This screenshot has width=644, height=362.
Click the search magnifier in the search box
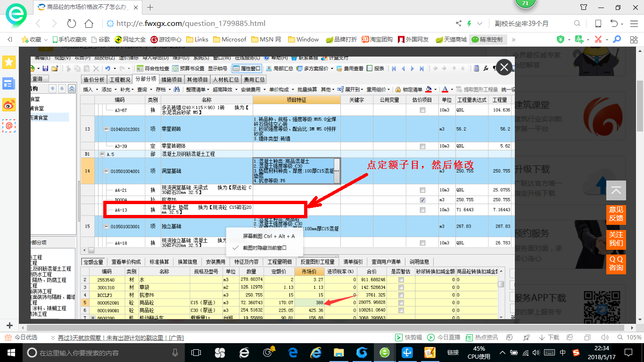pos(577,24)
